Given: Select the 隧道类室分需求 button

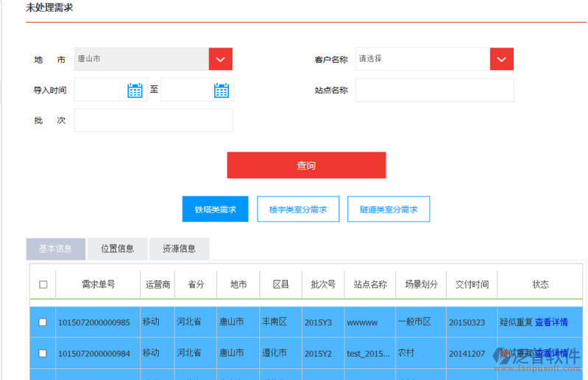Looking at the screenshot, I should pos(389,209).
